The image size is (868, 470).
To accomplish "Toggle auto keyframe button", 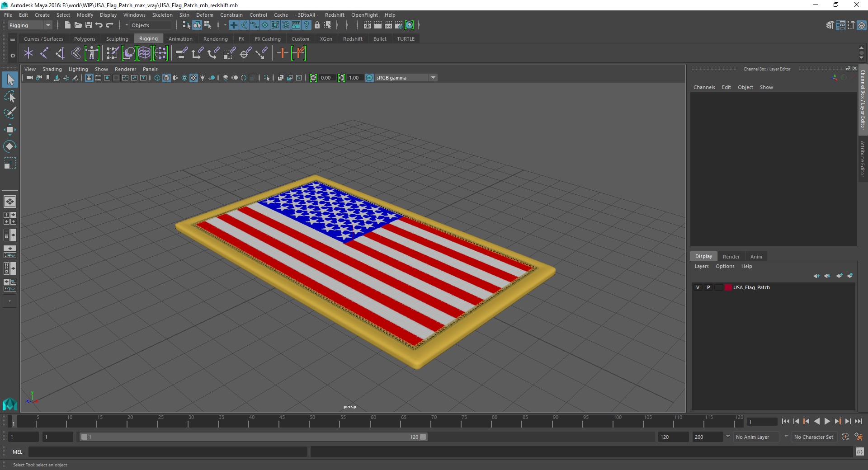I will 845,437.
